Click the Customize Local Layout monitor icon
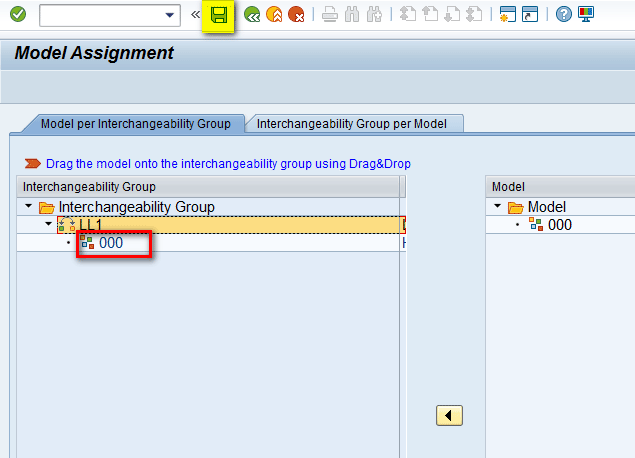The height and width of the screenshot is (458, 635). [587, 15]
